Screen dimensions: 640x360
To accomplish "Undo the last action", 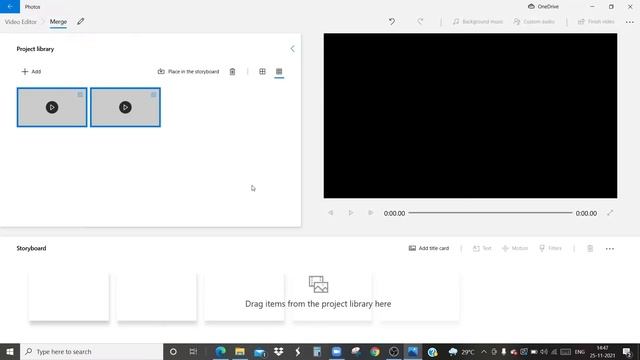I will pos(392,22).
